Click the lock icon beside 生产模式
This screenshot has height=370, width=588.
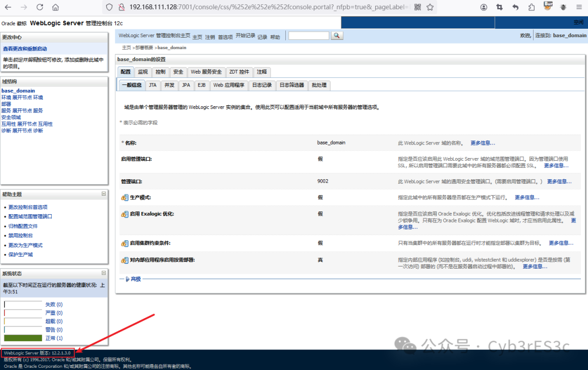click(125, 198)
